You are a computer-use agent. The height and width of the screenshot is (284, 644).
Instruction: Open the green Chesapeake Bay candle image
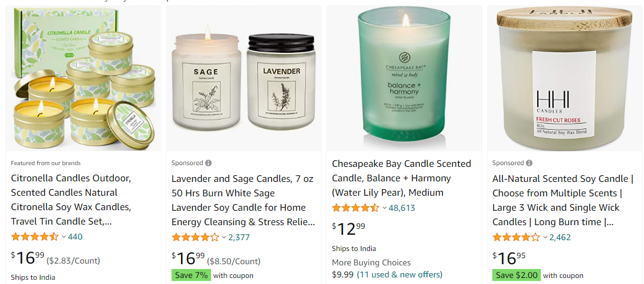coord(404,79)
